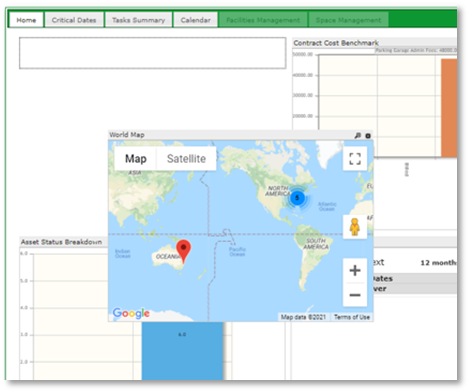Click the red location pin over Oceania
Viewport: 469px width, 392px height.
pyautogui.click(x=183, y=251)
